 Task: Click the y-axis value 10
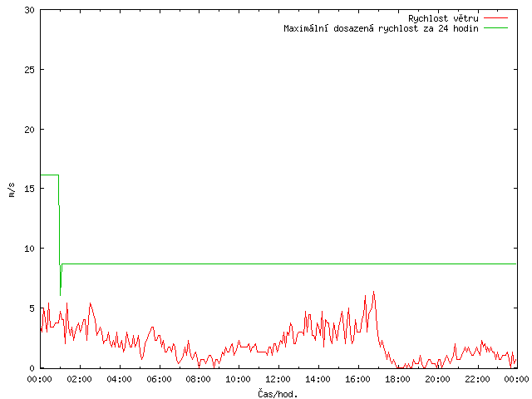(x=30, y=249)
